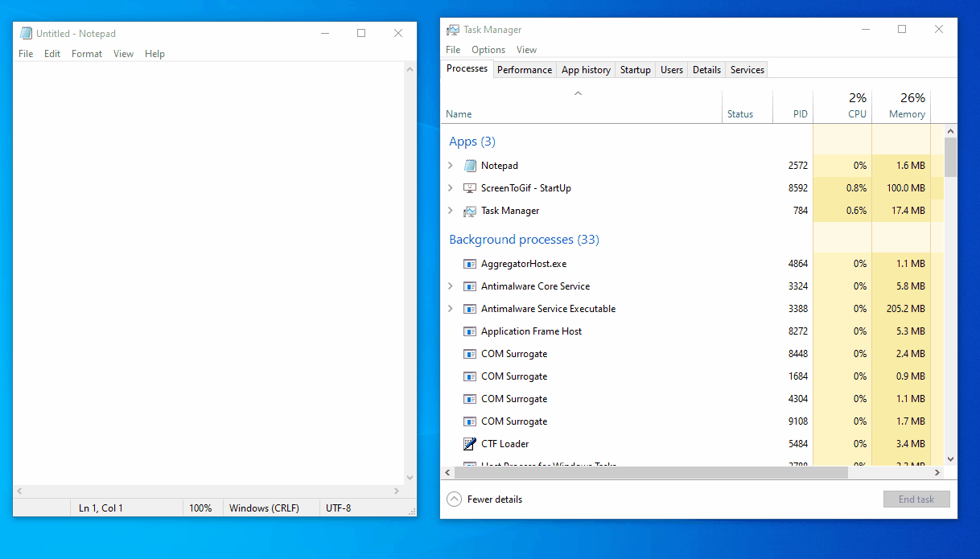Click the Background processes (33) header
The width and height of the screenshot is (980, 559).
coord(524,240)
